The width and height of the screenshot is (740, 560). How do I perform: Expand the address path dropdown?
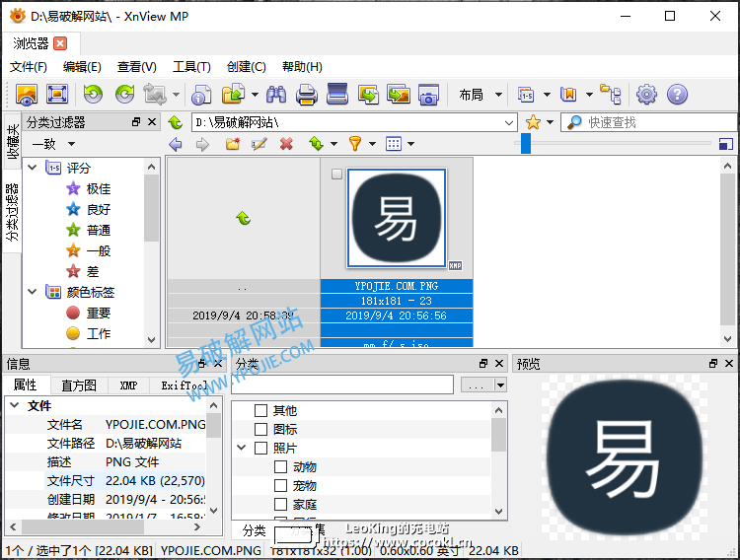pos(509,122)
